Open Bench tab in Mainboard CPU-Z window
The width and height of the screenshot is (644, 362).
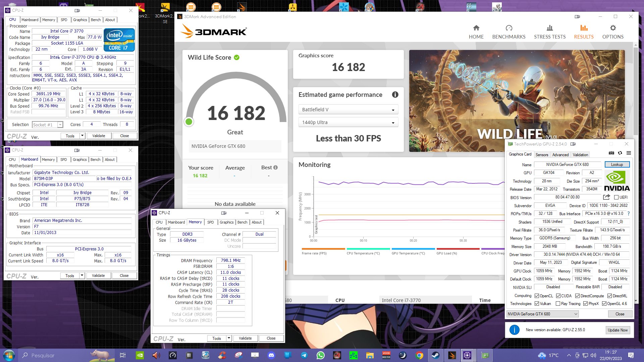click(96, 160)
